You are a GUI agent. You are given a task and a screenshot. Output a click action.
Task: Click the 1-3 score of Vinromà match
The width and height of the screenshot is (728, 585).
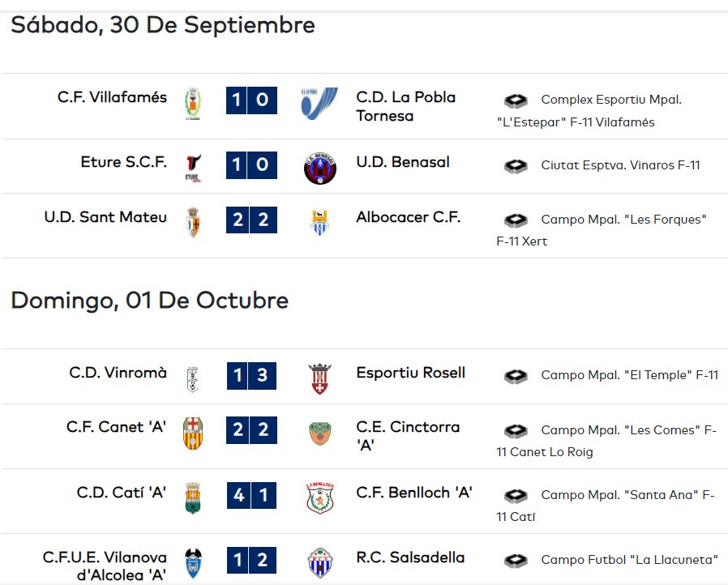coord(251,376)
